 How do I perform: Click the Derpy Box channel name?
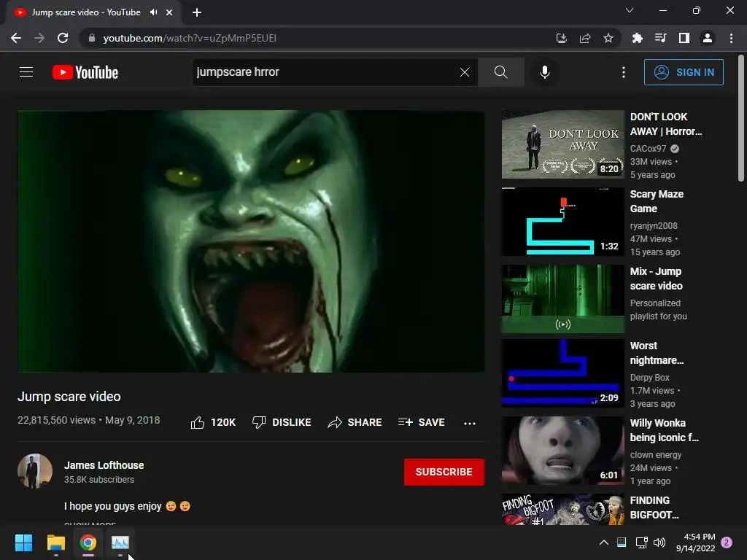[x=649, y=378]
